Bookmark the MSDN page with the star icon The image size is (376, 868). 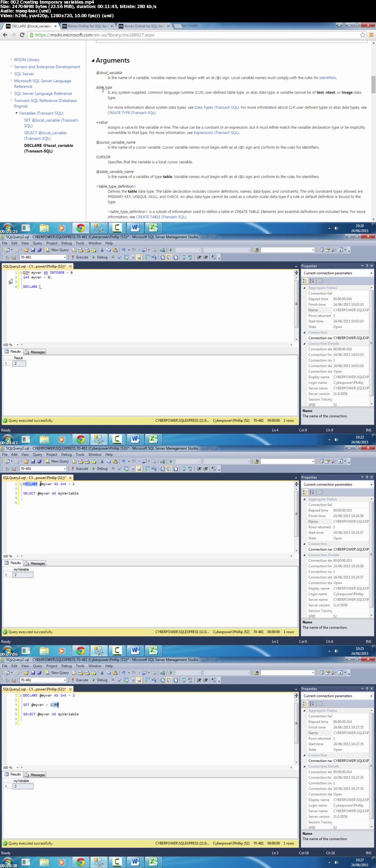[x=363, y=35]
